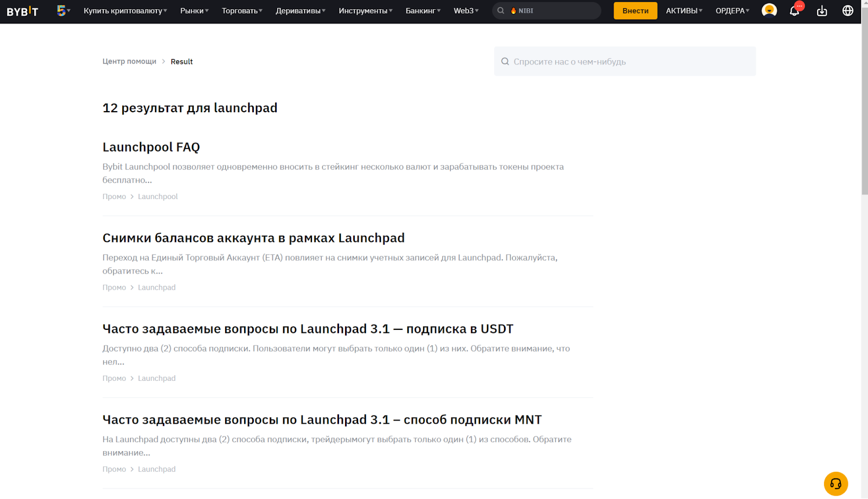The width and height of the screenshot is (868, 499).
Task: Open Launchpad 3.1 способ подписки MNT article
Action: click(x=322, y=419)
